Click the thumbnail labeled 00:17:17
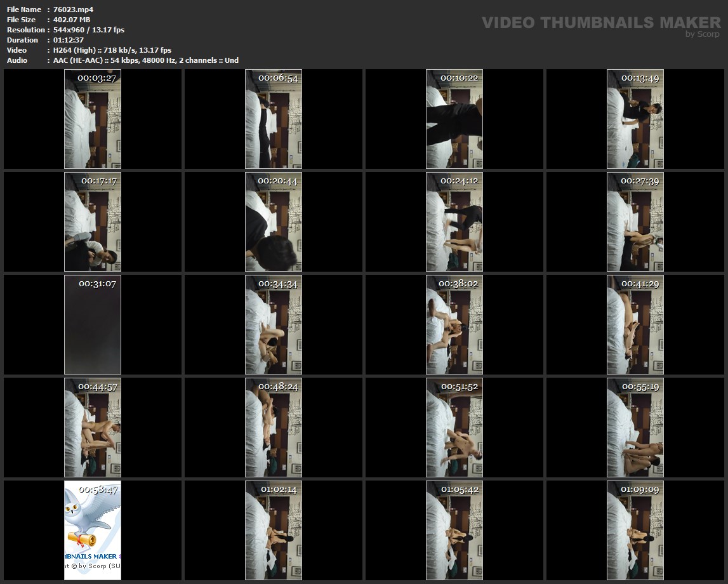728x584 pixels. click(93, 222)
